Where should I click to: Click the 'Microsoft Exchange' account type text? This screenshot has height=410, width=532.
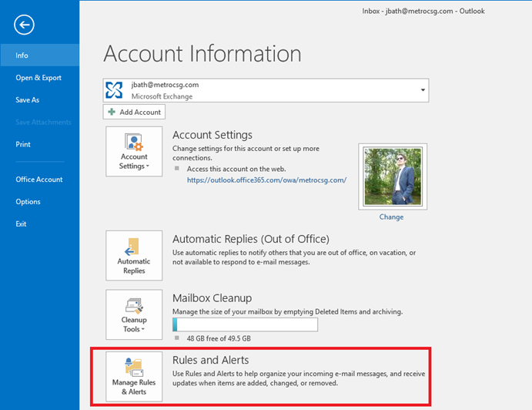[x=162, y=96]
